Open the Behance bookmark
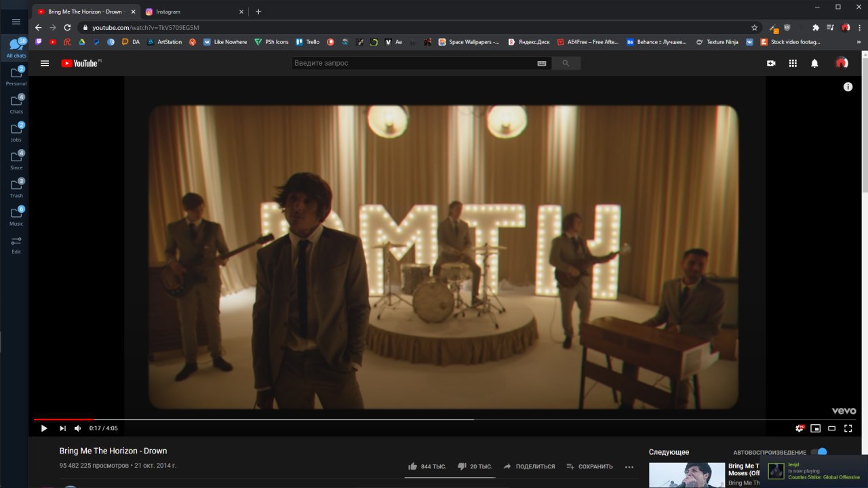Viewport: 868px width, 488px height. tap(657, 42)
